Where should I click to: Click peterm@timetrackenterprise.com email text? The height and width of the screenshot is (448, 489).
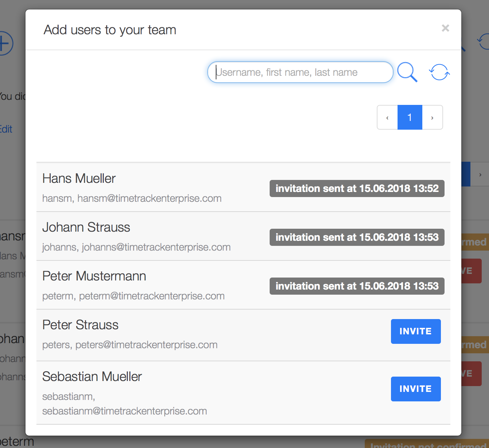152,296
